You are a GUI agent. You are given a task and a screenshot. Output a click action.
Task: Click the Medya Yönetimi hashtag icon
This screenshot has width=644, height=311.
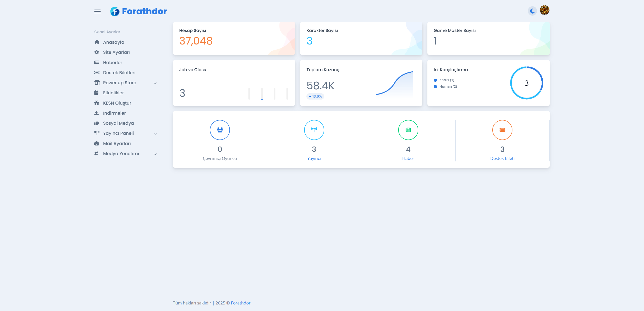pos(96,154)
